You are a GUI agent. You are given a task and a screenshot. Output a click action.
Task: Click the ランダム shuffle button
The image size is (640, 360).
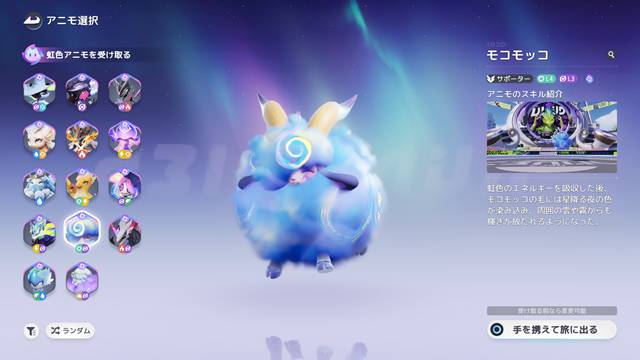coord(70,331)
